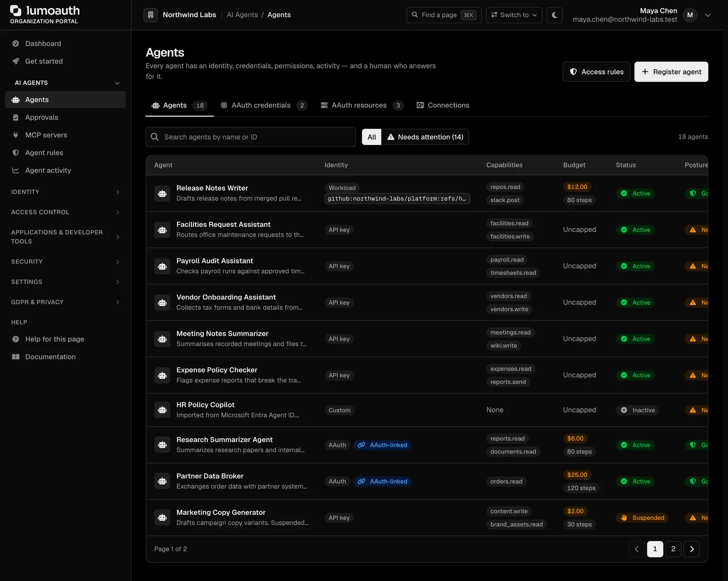Open Documentation from the sidebar
Image resolution: width=728 pixels, height=581 pixels.
pos(66,357)
